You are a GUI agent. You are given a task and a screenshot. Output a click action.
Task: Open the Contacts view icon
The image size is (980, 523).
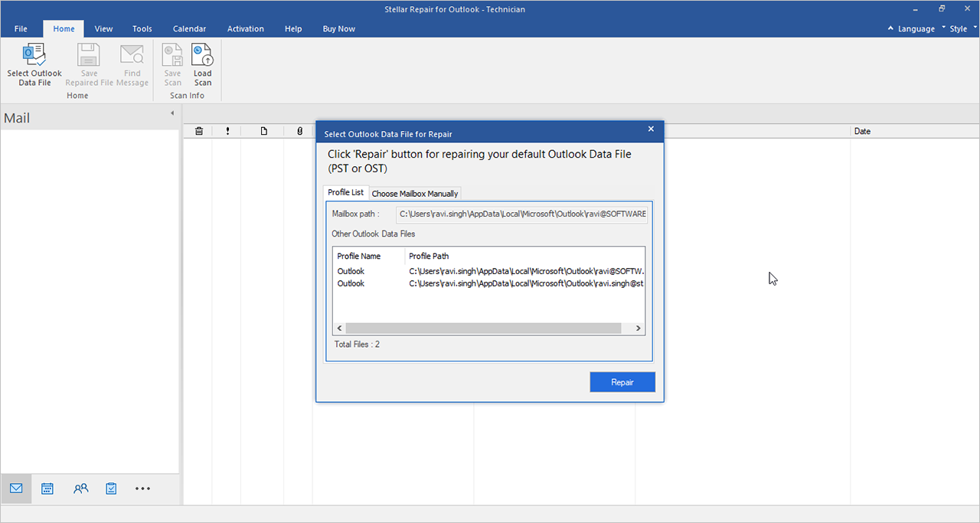pyautogui.click(x=80, y=489)
